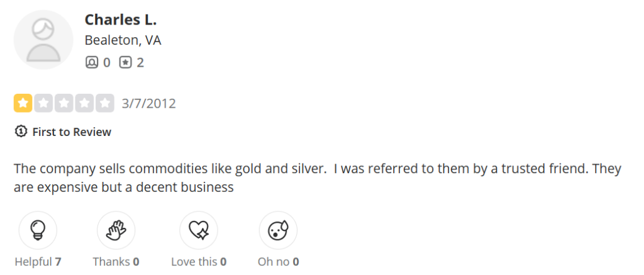Click the Bealeton, VA location text
The image size is (644, 275).
tap(123, 41)
